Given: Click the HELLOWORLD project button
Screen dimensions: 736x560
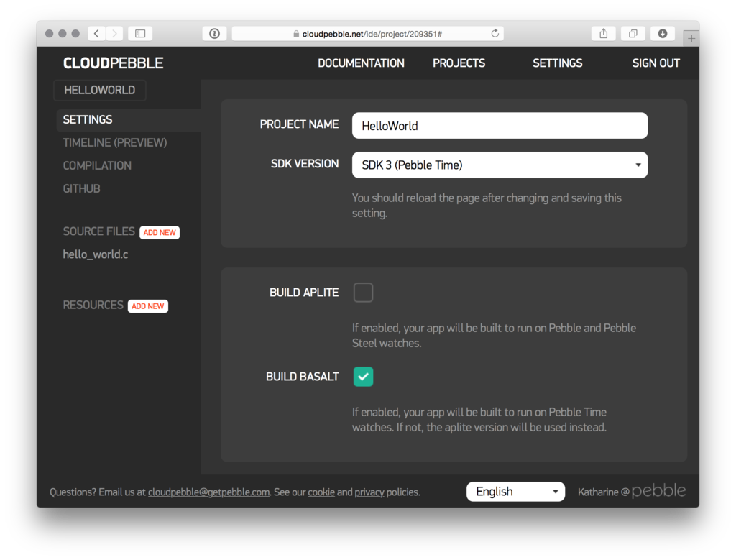Looking at the screenshot, I should pyautogui.click(x=99, y=90).
